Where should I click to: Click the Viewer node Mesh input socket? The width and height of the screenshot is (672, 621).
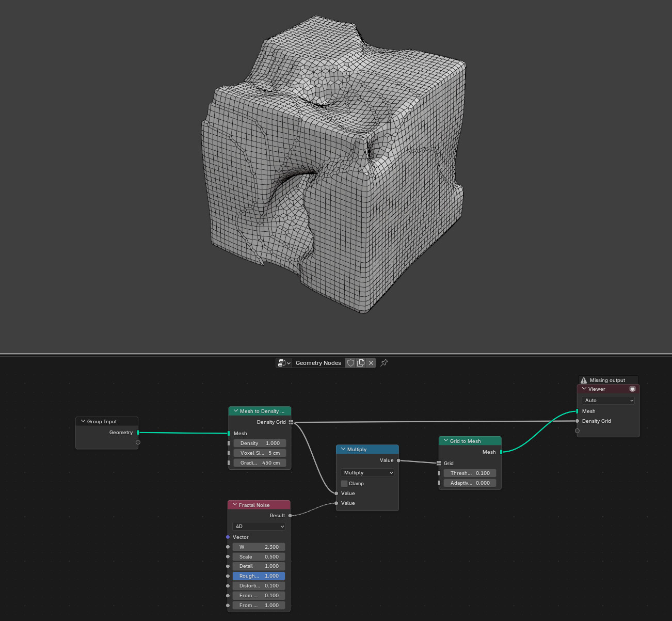577,411
